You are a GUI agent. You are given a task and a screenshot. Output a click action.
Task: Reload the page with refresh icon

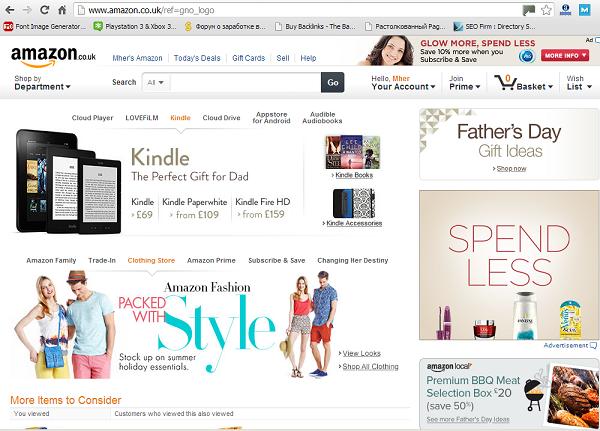45,10
